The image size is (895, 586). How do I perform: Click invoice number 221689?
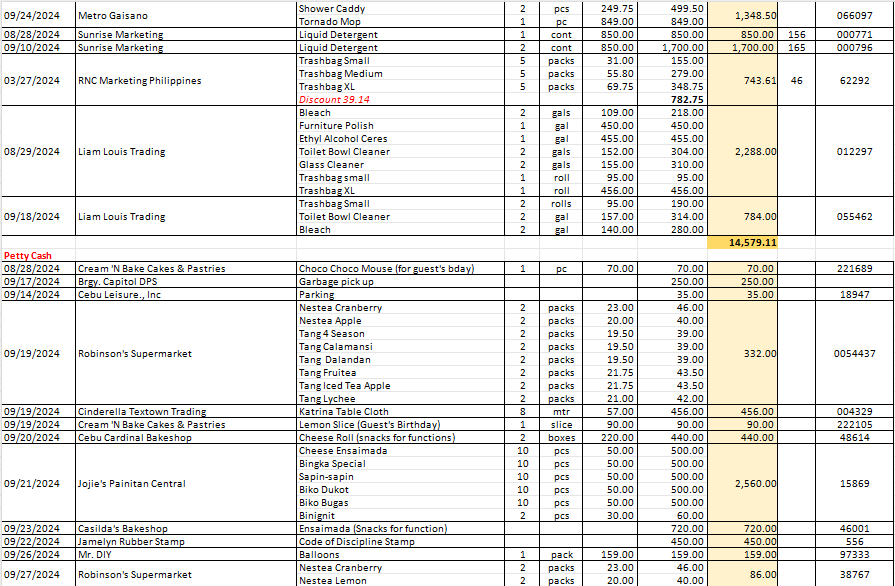point(854,268)
